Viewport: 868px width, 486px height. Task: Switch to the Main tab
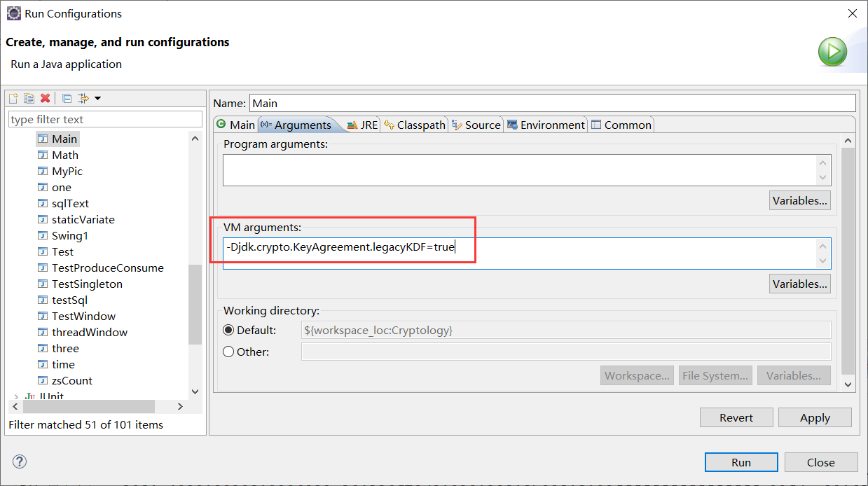(x=235, y=125)
